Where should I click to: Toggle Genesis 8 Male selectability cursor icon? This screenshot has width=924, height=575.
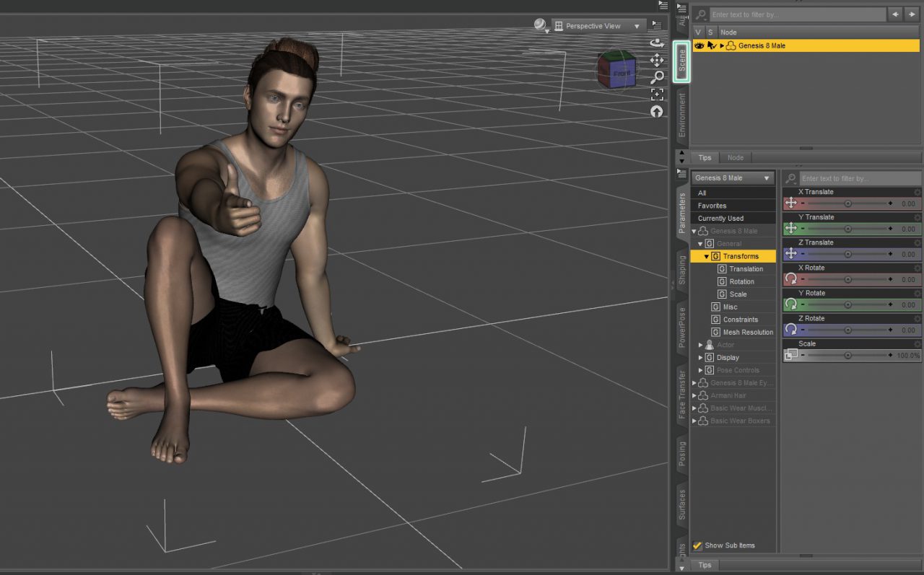coord(712,45)
